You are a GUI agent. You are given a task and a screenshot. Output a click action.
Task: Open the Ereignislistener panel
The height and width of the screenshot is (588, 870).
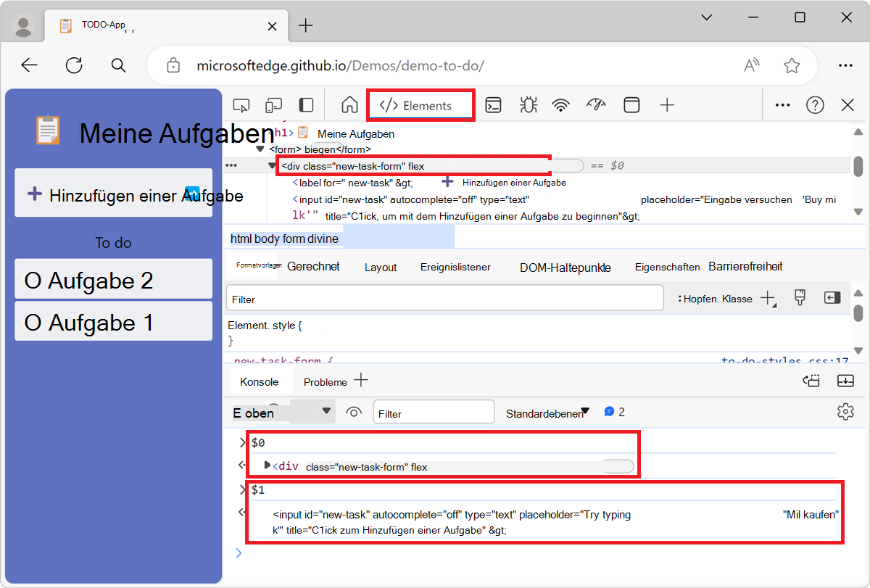(455, 267)
